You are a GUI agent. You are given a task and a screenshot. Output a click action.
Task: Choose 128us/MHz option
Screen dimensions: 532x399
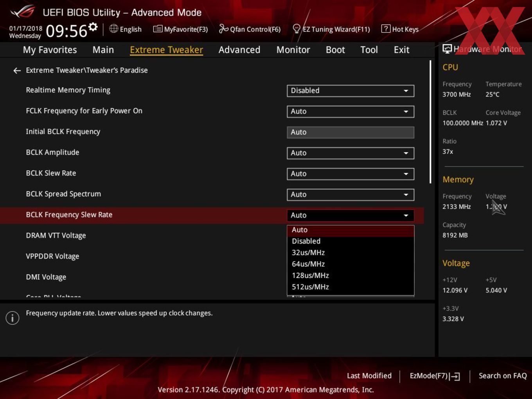pos(350,275)
